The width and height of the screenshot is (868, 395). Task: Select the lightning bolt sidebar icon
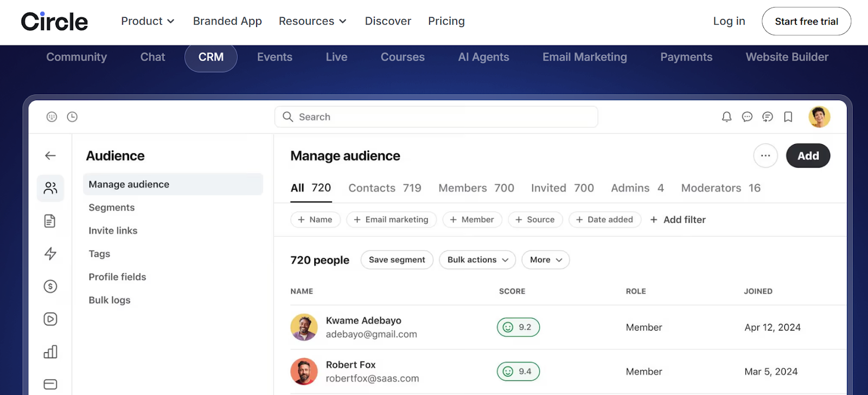[x=50, y=254]
